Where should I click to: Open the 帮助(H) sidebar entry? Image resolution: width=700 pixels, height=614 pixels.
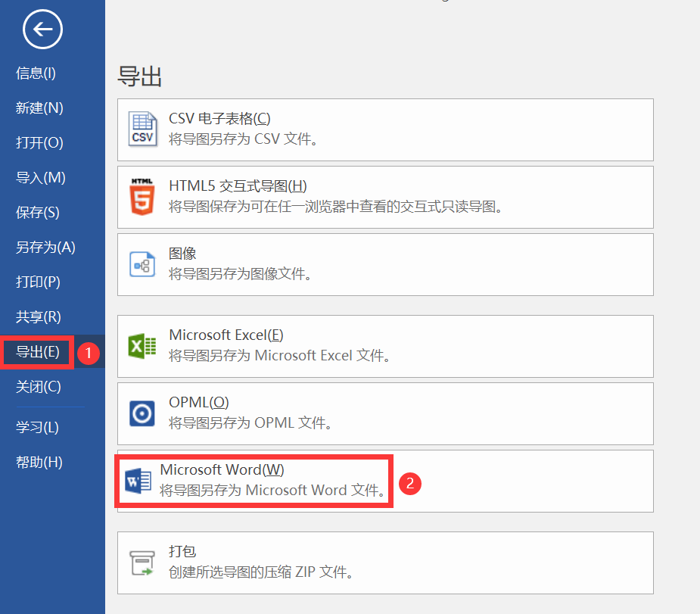[39, 462]
